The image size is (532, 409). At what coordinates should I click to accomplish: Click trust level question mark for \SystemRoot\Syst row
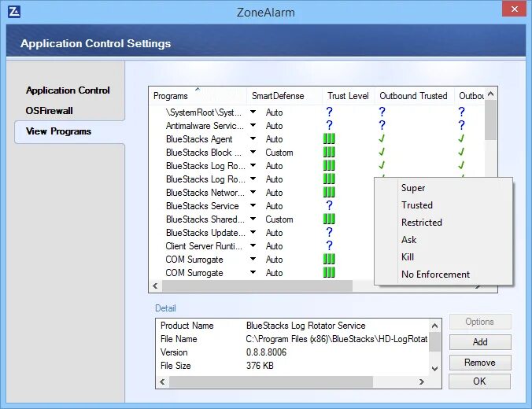coord(329,112)
